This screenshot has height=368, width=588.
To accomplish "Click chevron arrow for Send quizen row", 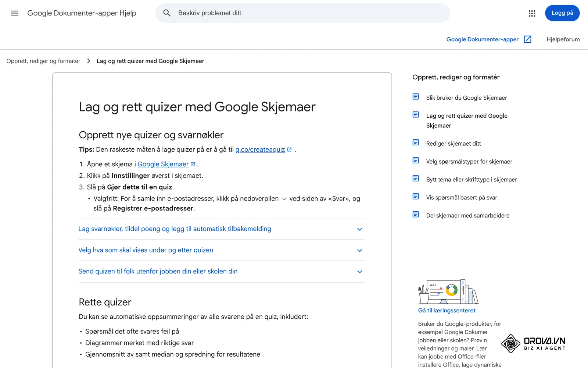I will tap(360, 272).
